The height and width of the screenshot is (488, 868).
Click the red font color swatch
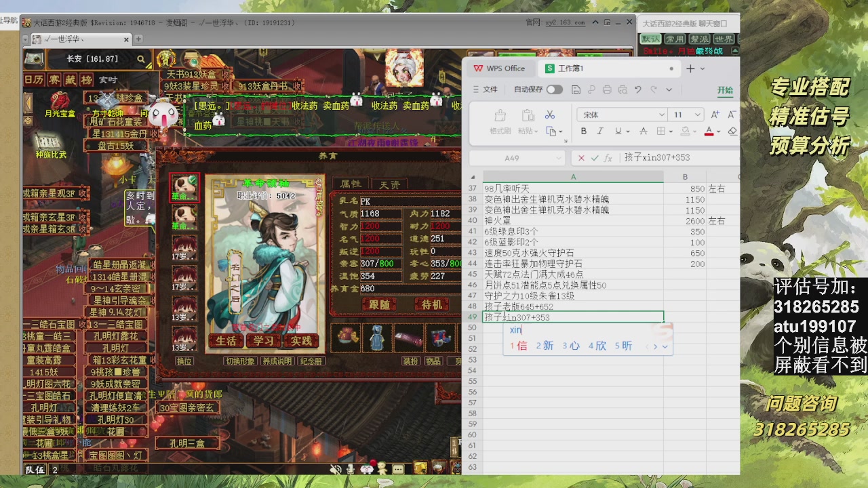pyautogui.click(x=709, y=131)
